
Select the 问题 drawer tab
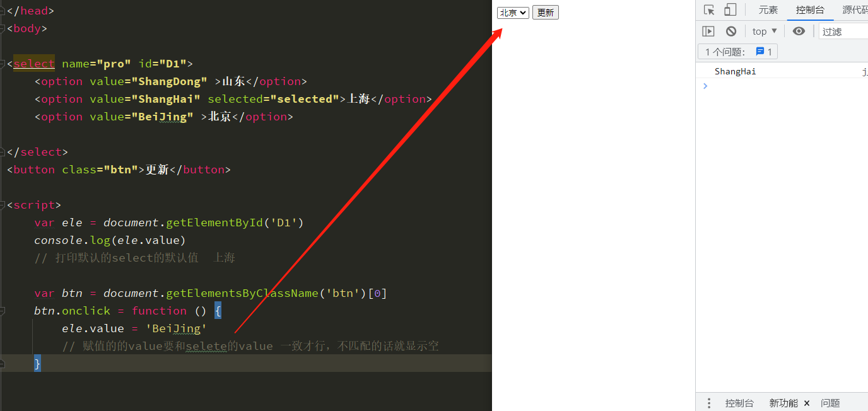pyautogui.click(x=830, y=403)
